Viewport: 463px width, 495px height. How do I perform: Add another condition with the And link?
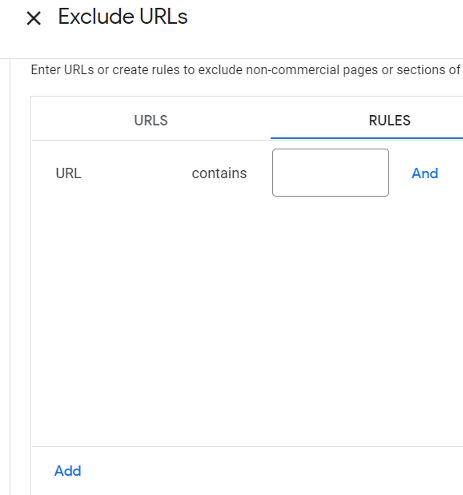(425, 173)
